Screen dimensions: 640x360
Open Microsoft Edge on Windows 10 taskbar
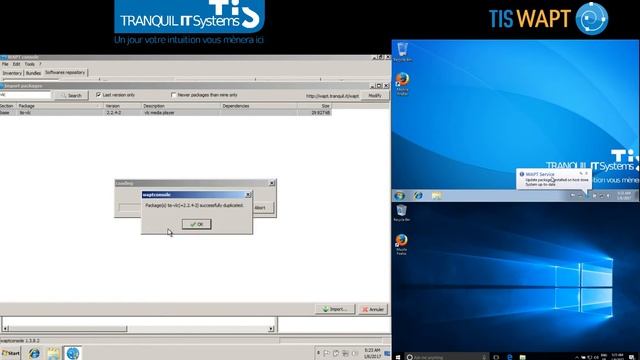pyautogui.click(x=509, y=357)
